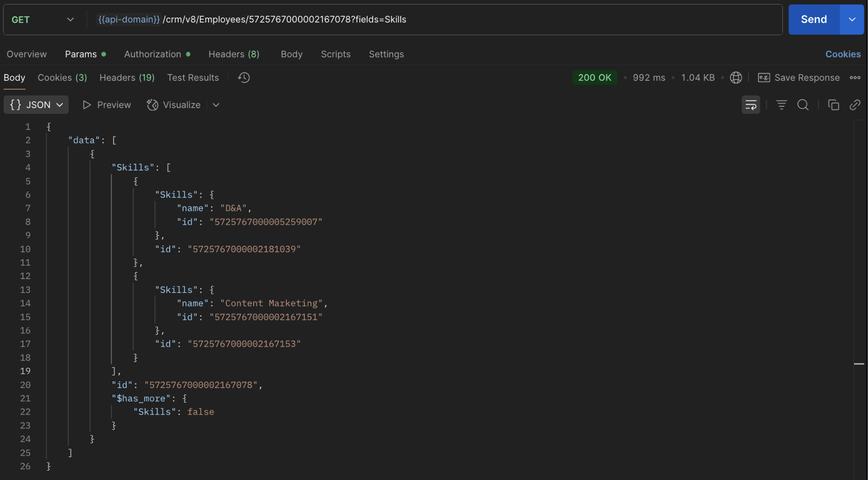Click the "Skills" key on line 13
Viewport: 868px width, 480px height.
[176, 290]
